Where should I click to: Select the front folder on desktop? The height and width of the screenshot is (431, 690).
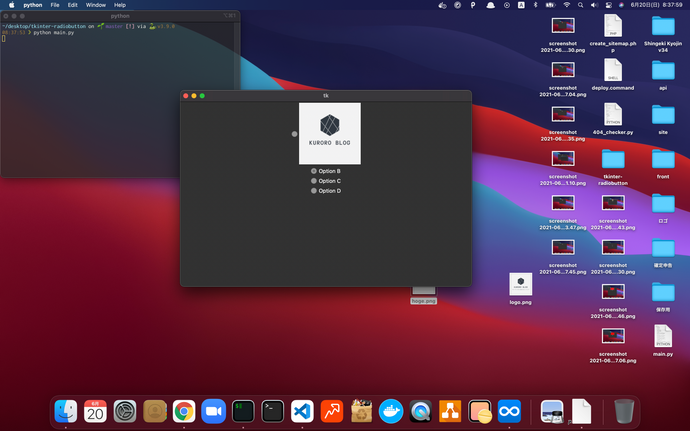pos(663,164)
